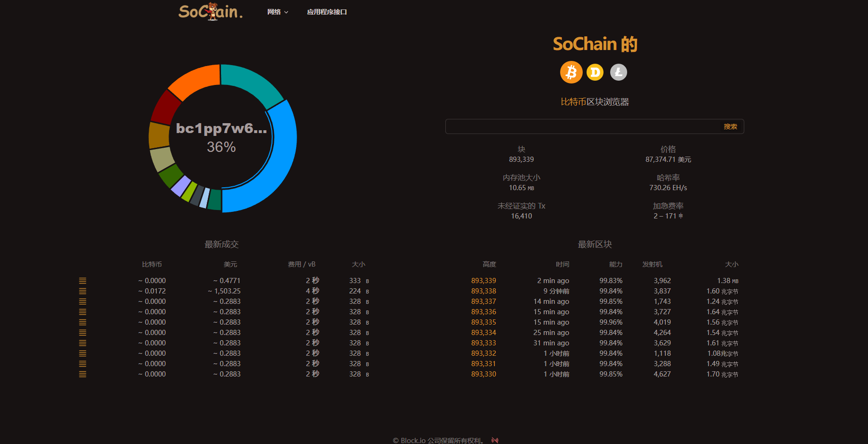This screenshot has height=444, width=868.
Task: Click the 99.96% capacity value
Action: [x=611, y=322]
